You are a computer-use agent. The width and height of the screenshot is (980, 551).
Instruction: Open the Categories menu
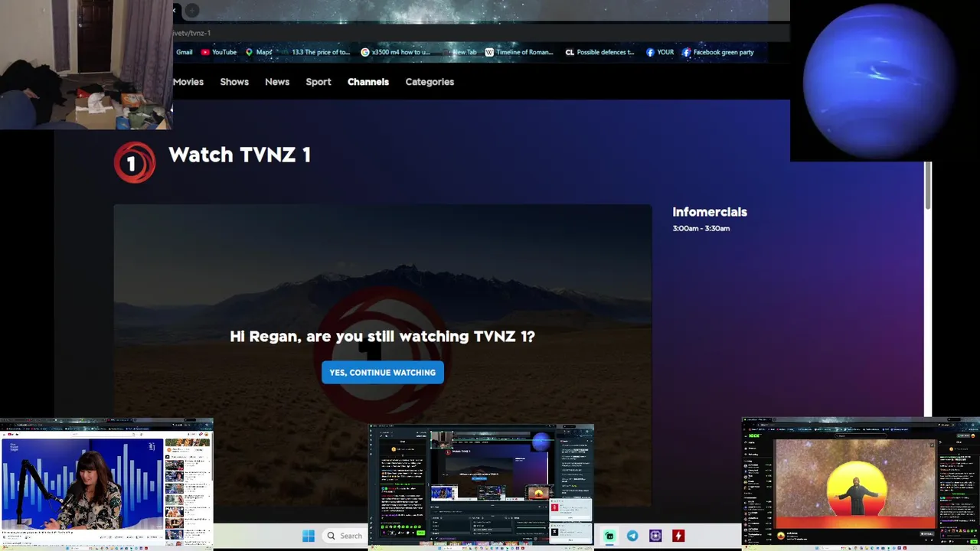click(430, 82)
